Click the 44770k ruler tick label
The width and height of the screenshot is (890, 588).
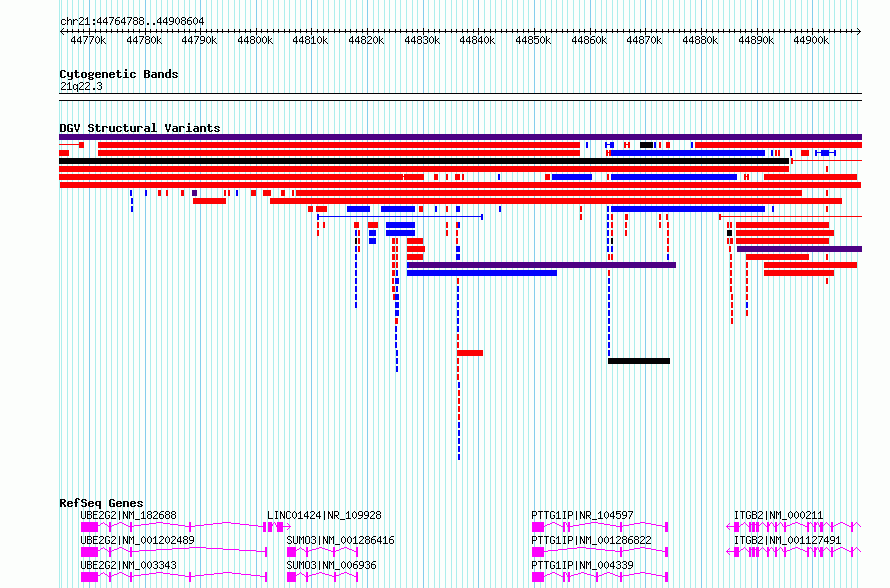pos(88,40)
